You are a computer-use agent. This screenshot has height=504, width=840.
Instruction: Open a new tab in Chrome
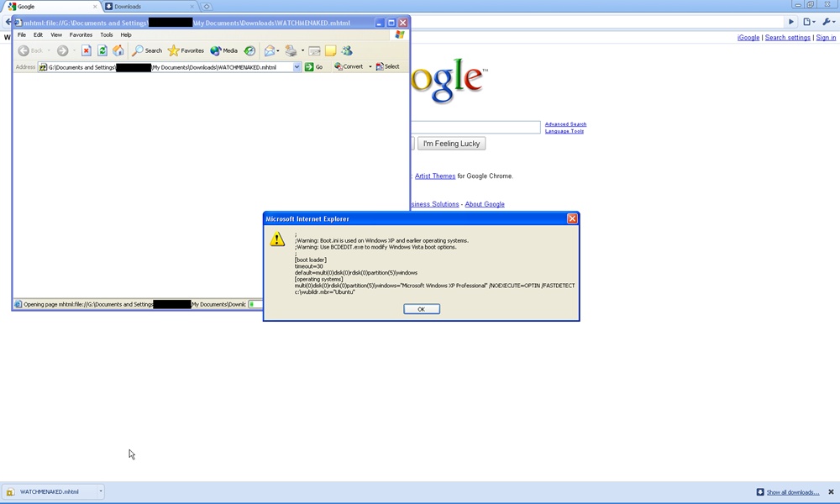click(207, 7)
